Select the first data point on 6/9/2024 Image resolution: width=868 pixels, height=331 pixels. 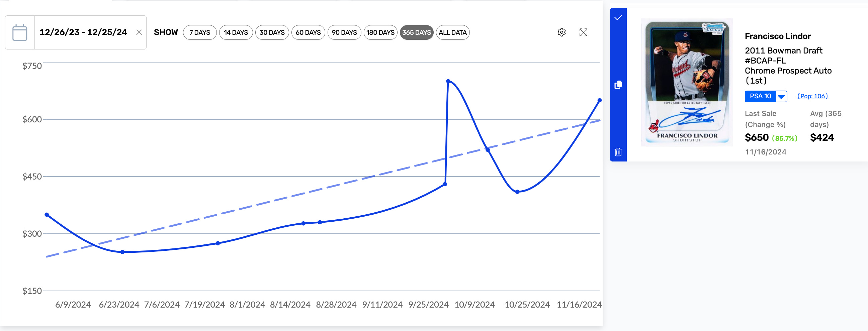[x=47, y=215]
